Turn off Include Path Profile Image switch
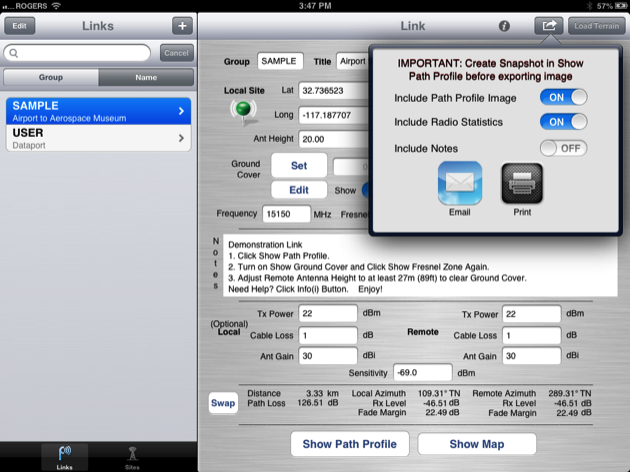The height and width of the screenshot is (472, 630). [563, 97]
